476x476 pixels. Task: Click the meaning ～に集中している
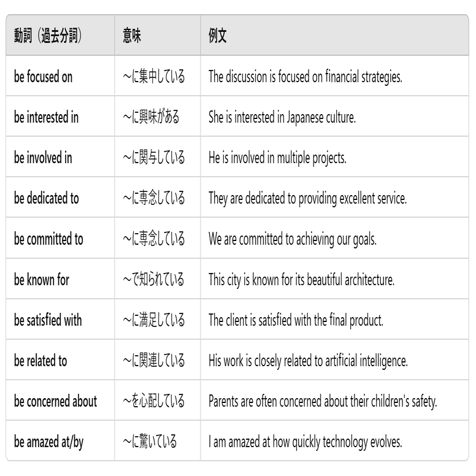[153, 77]
